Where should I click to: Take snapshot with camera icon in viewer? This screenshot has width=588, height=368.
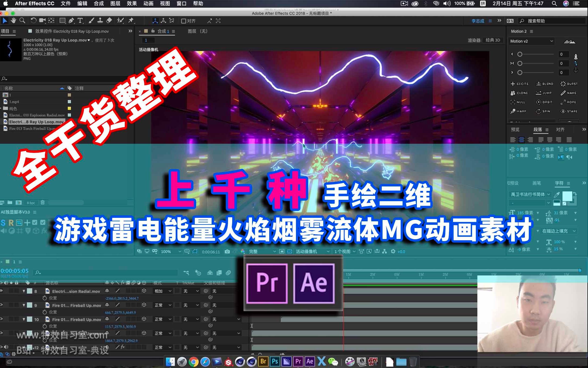pos(227,252)
